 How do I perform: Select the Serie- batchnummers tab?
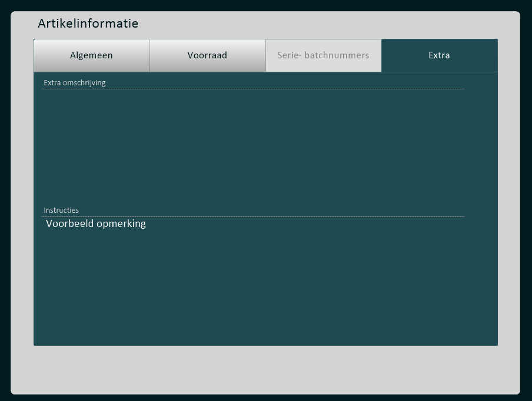[323, 55]
